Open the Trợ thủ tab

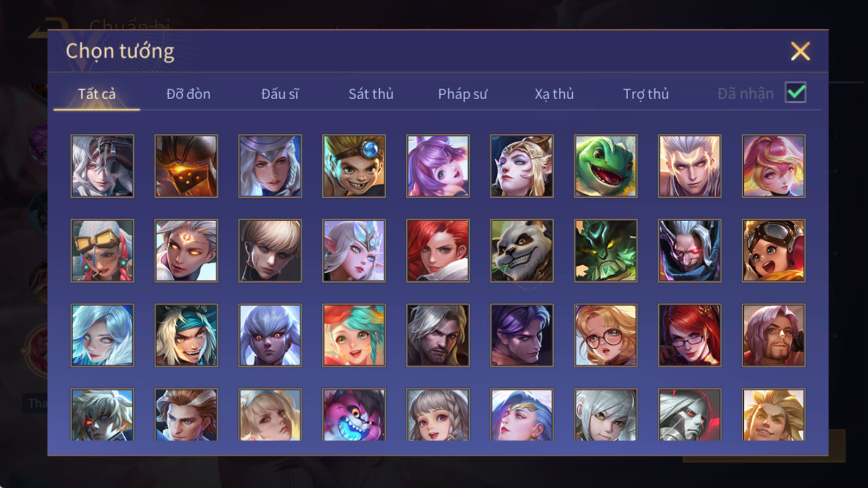(646, 94)
